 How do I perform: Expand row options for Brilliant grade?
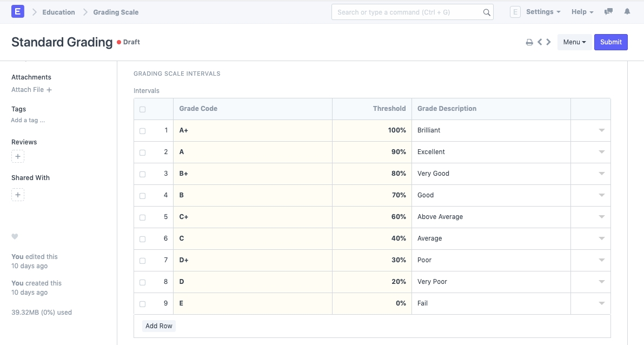tap(601, 130)
